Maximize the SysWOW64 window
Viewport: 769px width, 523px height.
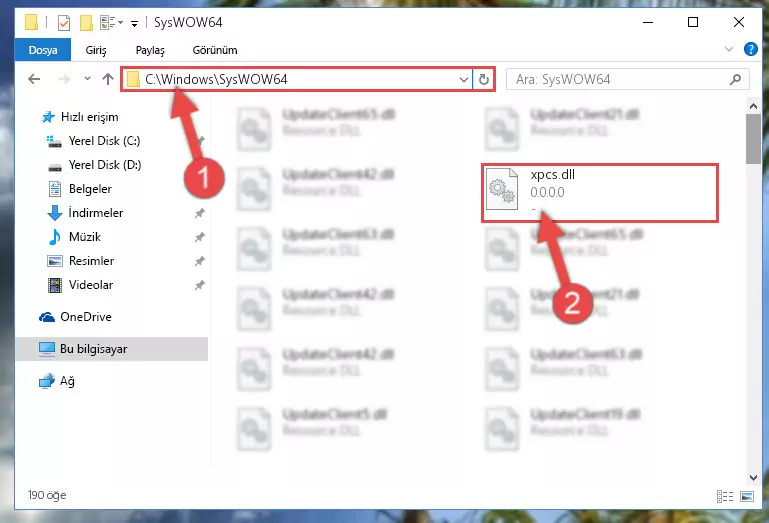(693, 22)
